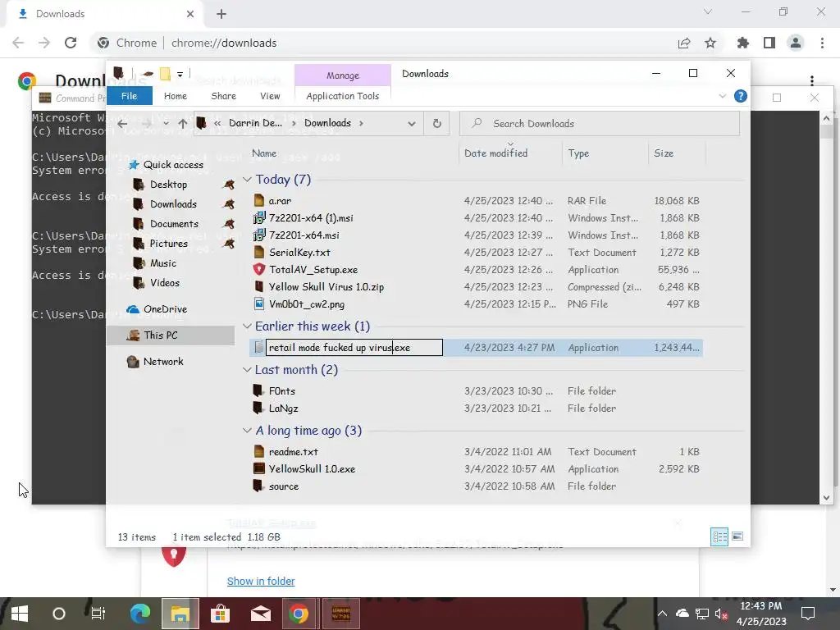This screenshot has height=630, width=840.
Task: Open Mail app from taskbar
Action: (x=260, y=614)
